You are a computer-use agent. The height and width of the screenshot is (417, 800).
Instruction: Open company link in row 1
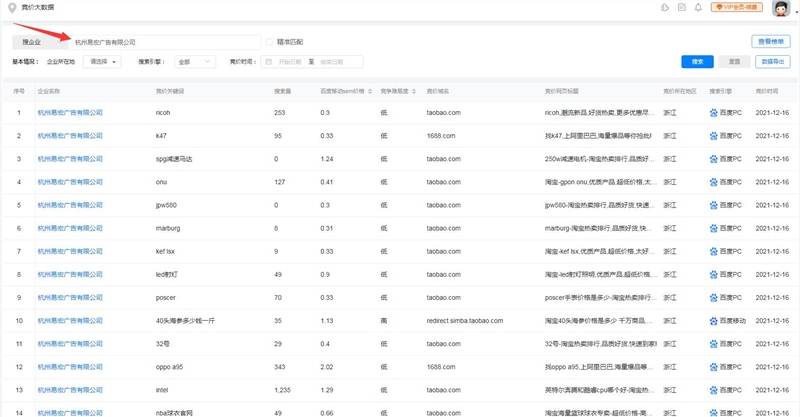coord(69,112)
